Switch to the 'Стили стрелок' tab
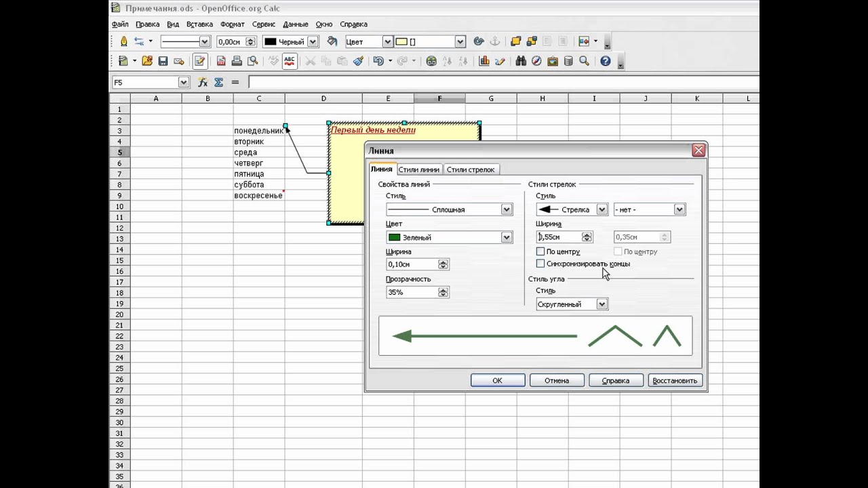868x488 pixels. coord(471,169)
